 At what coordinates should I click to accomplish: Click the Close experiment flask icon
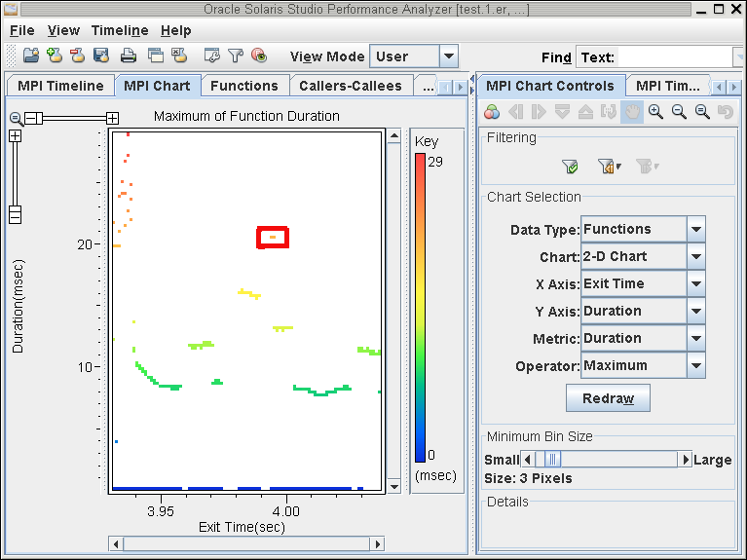[179, 56]
